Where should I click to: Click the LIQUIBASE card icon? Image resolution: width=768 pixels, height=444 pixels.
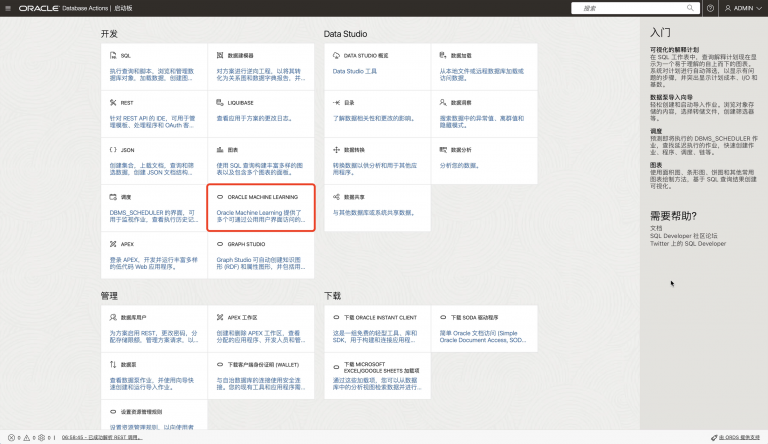[220, 102]
